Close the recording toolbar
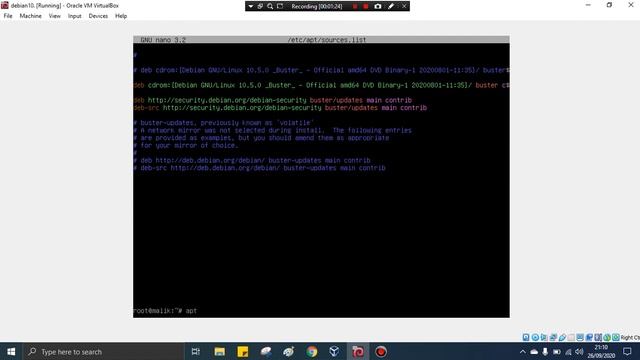The height and width of the screenshot is (360, 640). pyautogui.click(x=404, y=6)
